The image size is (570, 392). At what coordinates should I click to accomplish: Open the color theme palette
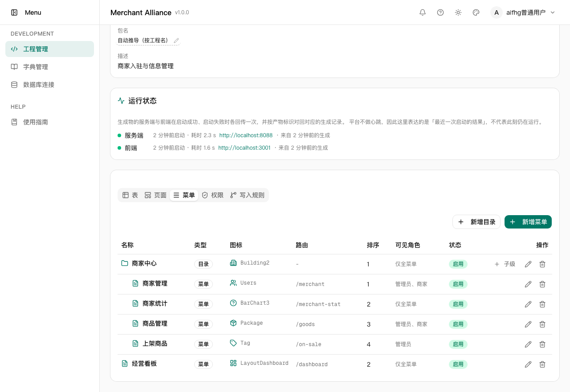pos(476,12)
